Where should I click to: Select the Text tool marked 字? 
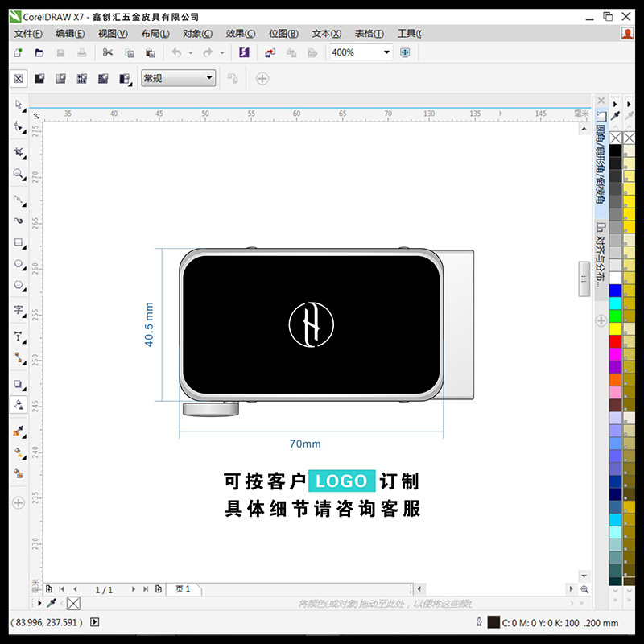19,310
